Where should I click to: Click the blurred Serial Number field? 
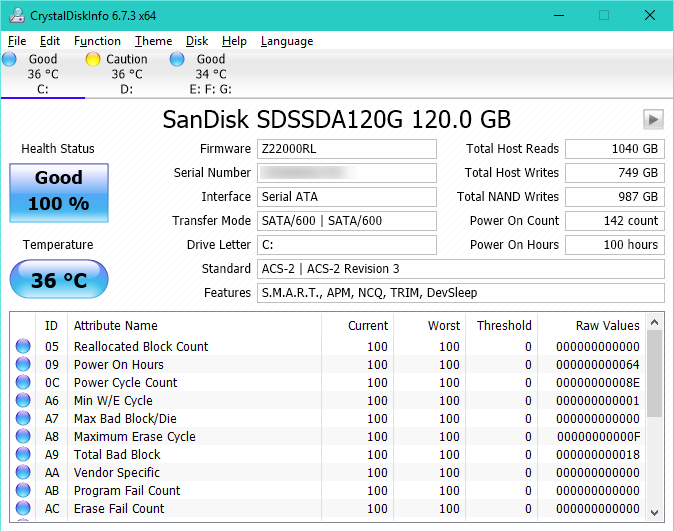[347, 173]
